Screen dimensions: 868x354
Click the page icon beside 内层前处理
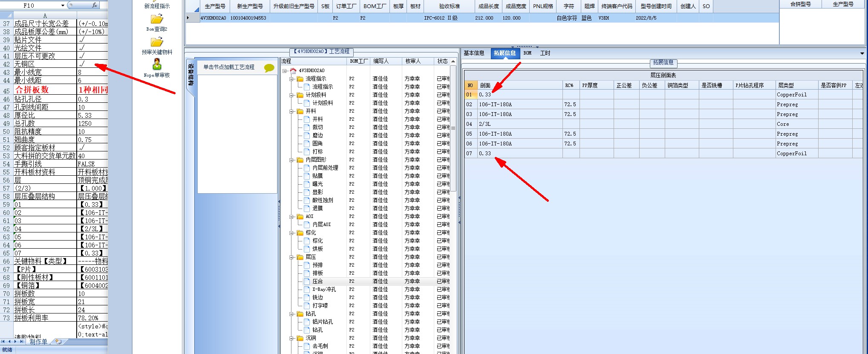coord(307,168)
